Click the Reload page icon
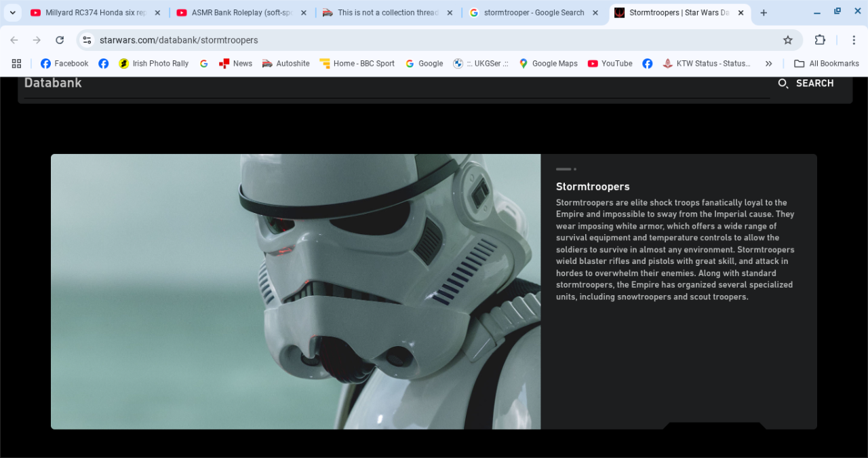This screenshot has height=458, width=868. tap(60, 40)
